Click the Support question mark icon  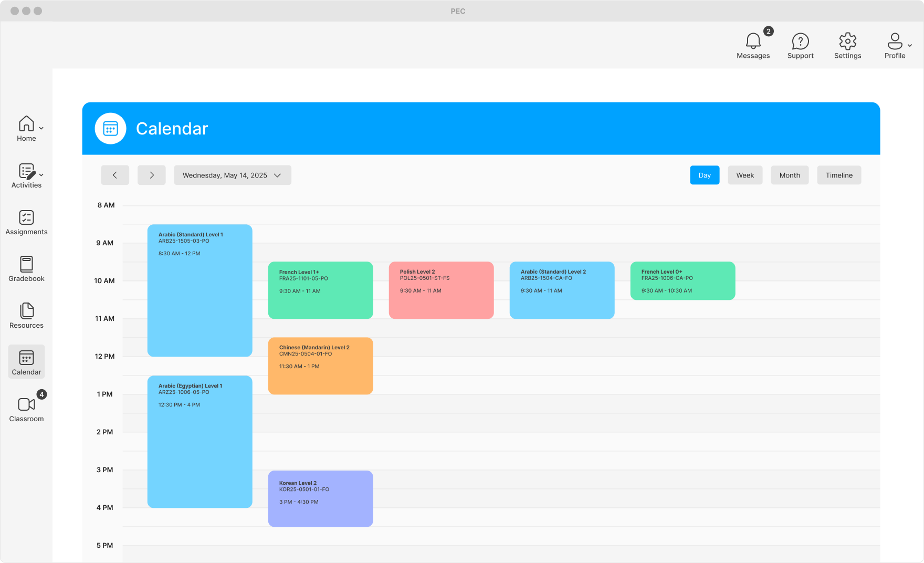coord(800,41)
